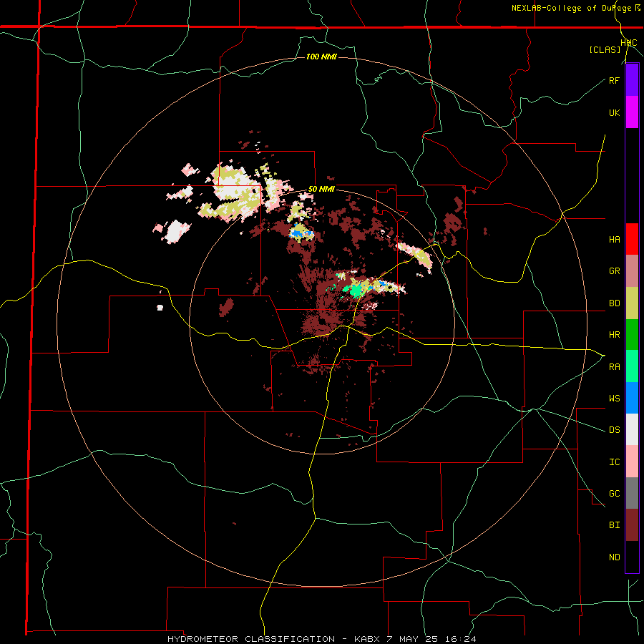The height and width of the screenshot is (644, 644).
Task: Click the BI legend label
Action: pos(615,525)
